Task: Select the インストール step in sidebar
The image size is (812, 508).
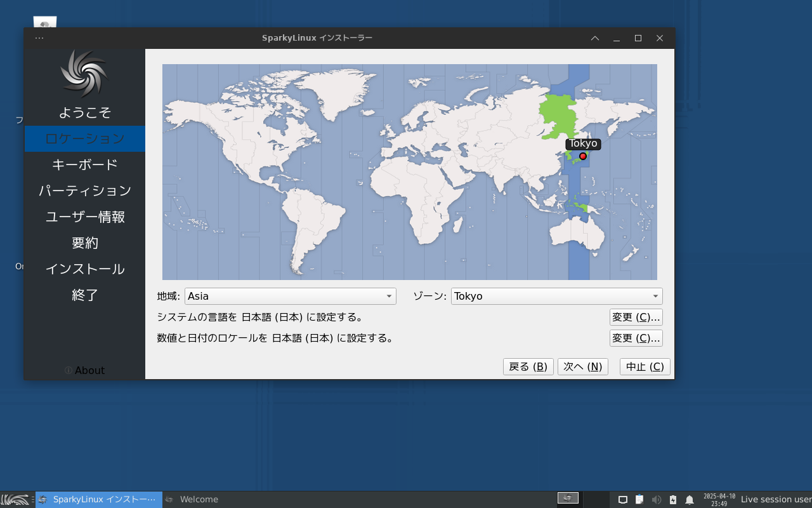Action: click(x=85, y=269)
